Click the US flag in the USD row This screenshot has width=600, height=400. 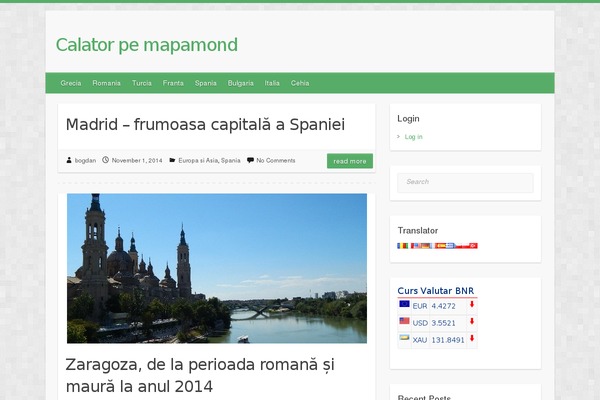(x=404, y=321)
